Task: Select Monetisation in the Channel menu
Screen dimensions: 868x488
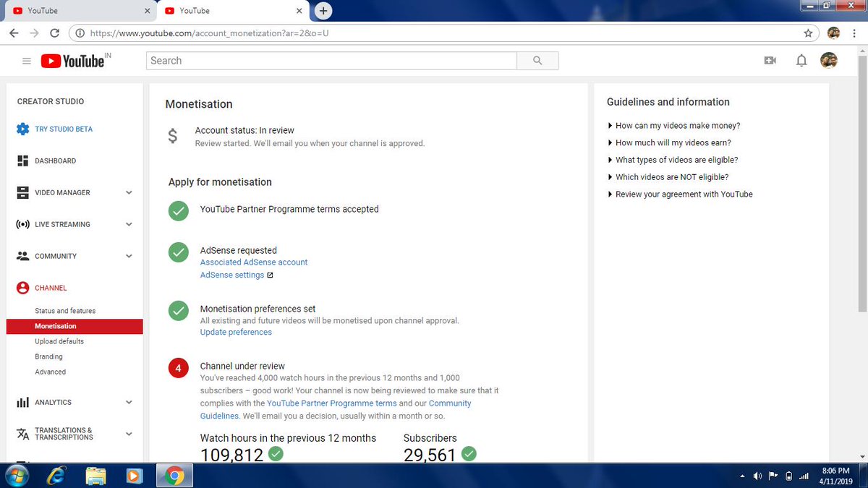Action: 75,326
